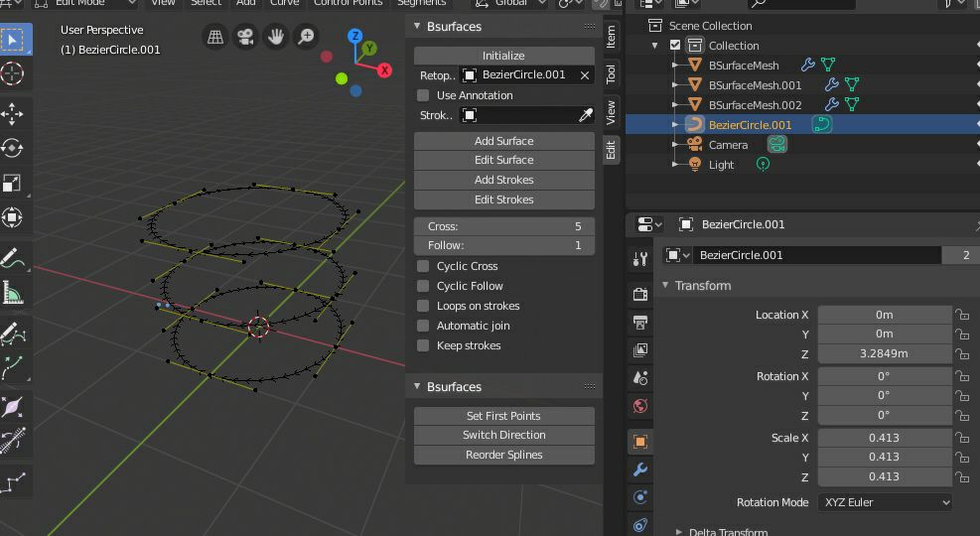Click the Edit Strokes button
Viewport: 980px width, 536px height.
point(503,200)
